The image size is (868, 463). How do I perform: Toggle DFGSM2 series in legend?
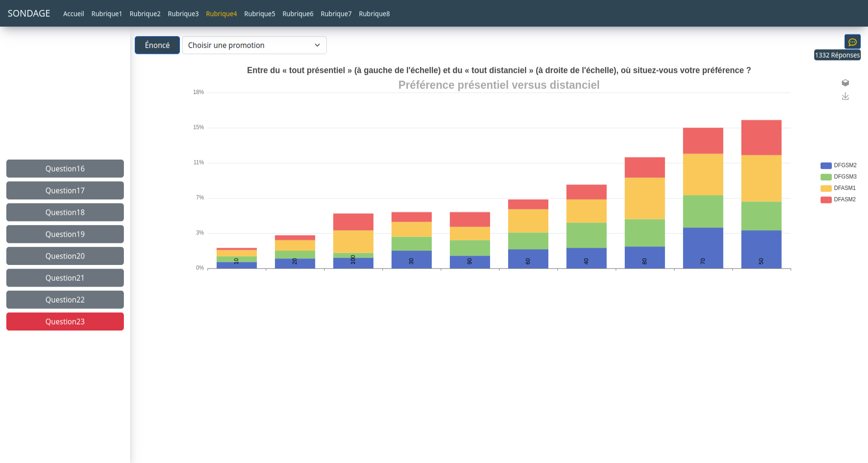point(838,165)
